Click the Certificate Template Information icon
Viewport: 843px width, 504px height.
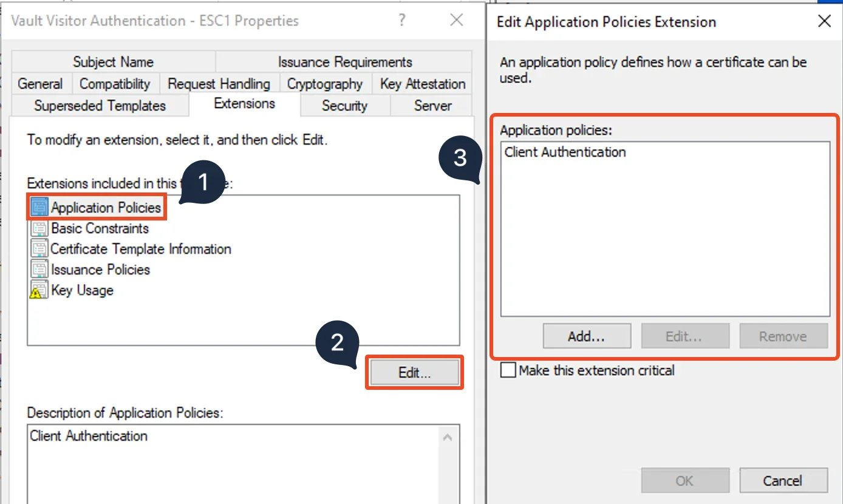point(39,249)
